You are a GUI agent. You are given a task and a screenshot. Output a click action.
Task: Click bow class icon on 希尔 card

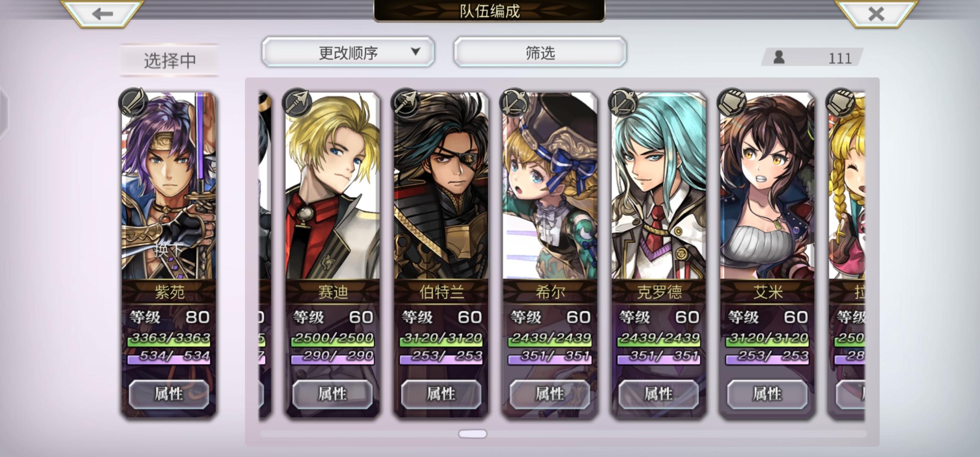(515, 102)
